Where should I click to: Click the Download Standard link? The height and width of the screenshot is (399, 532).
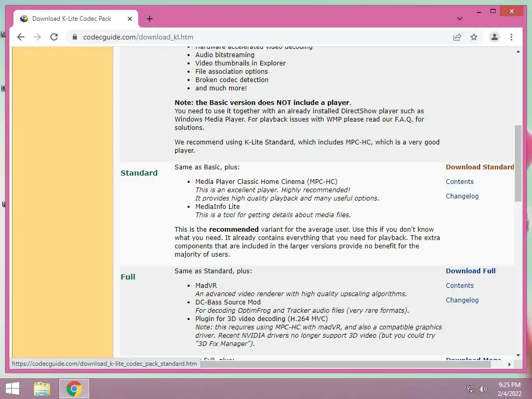(480, 167)
